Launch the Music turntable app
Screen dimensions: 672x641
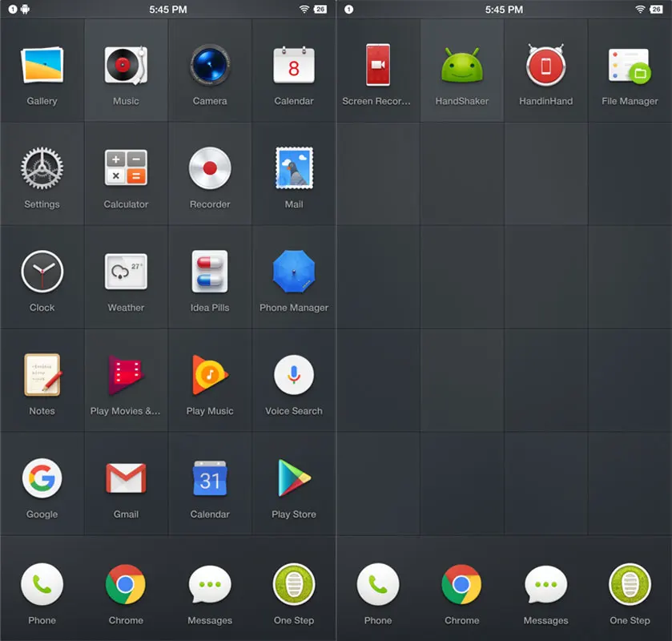pyautogui.click(x=126, y=66)
